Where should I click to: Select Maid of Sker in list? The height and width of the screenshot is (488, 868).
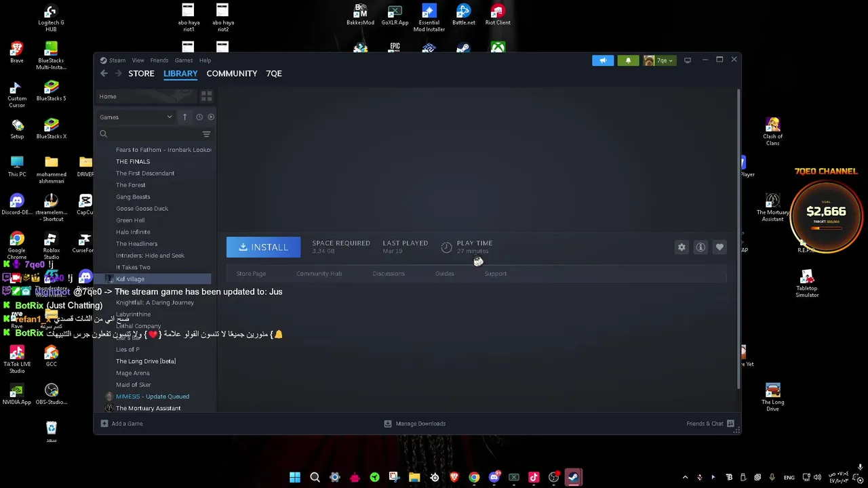134,385
